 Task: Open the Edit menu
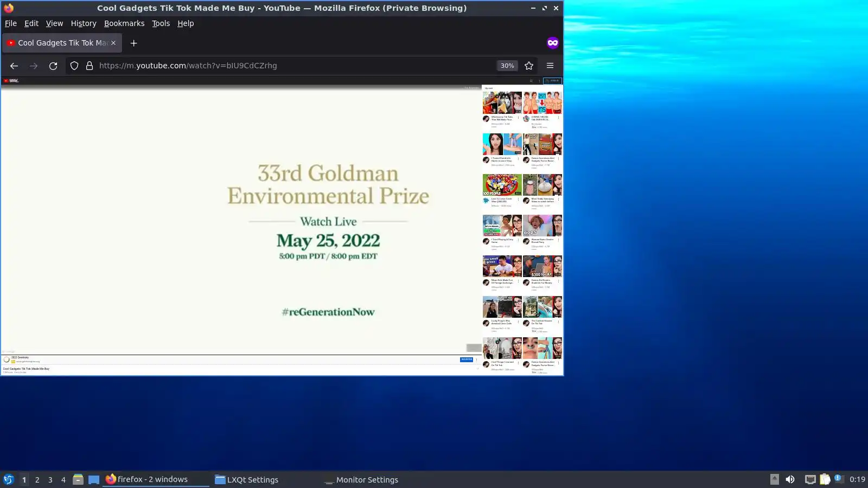(31, 23)
